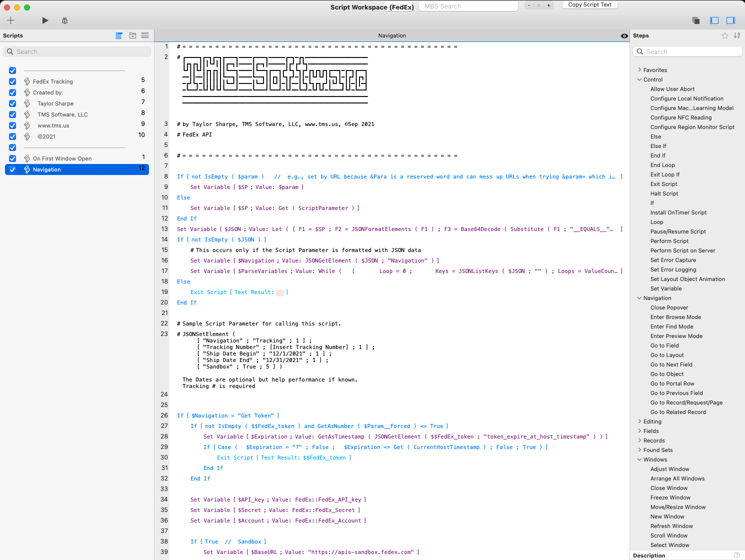Screen dimensions: 745x560
Task: Expand the Records step category
Action: (x=639, y=440)
